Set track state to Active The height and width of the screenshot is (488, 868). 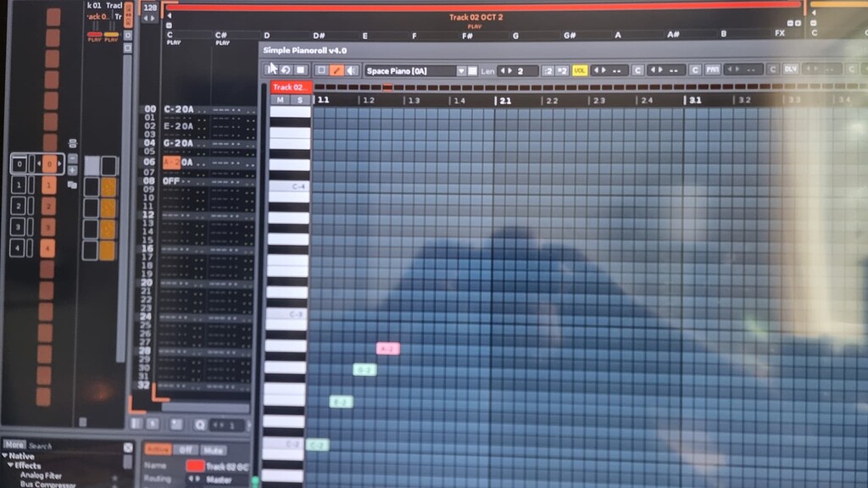(158, 449)
